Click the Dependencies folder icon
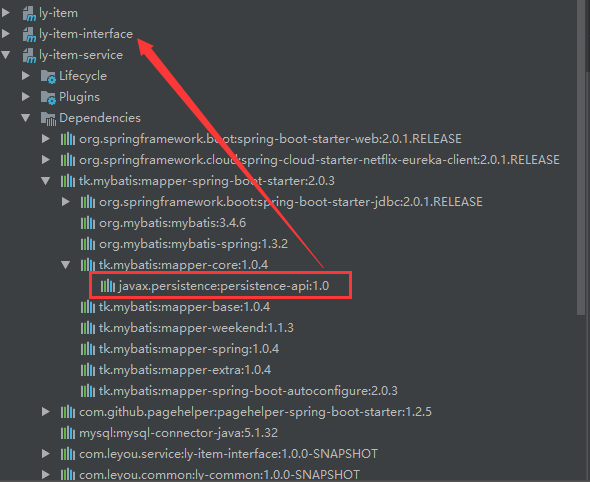The image size is (590, 482). coord(48,119)
